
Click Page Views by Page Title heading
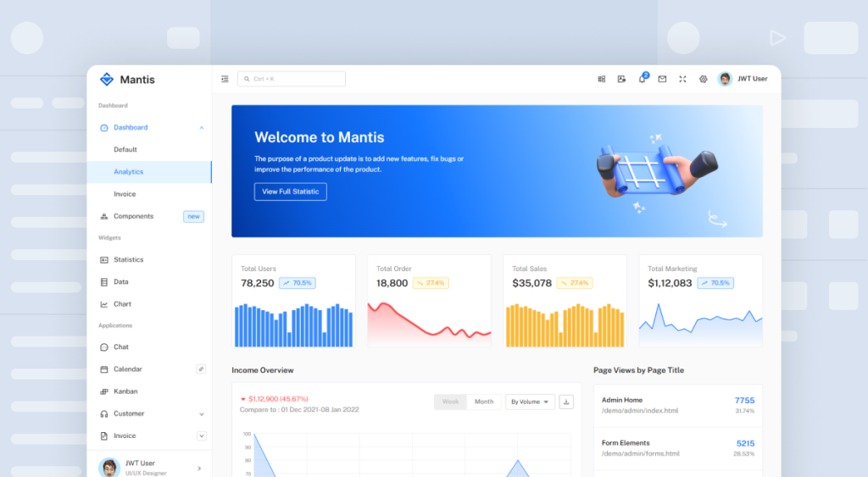click(x=639, y=370)
